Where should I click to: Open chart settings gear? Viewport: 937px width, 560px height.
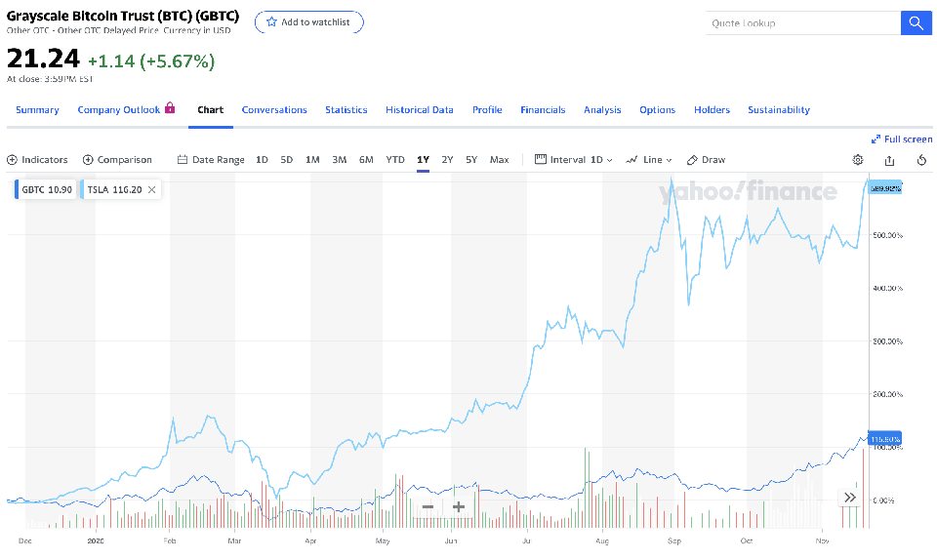pos(858,160)
